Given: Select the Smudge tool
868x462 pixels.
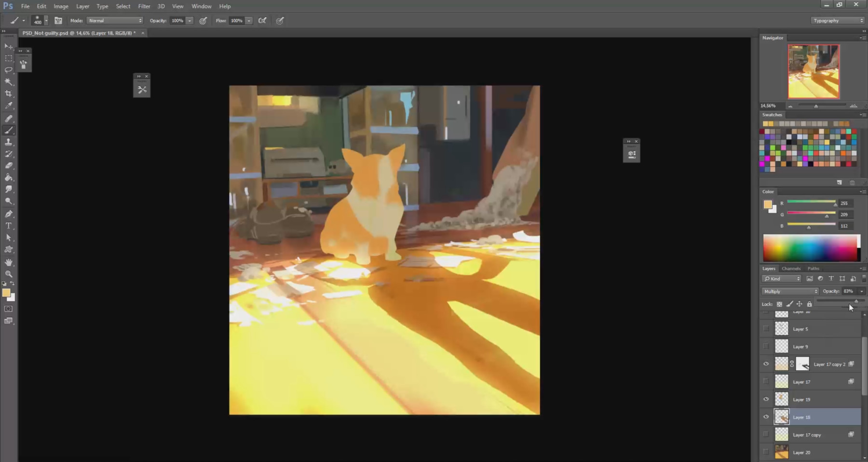Looking at the screenshot, I should pyautogui.click(x=9, y=190).
